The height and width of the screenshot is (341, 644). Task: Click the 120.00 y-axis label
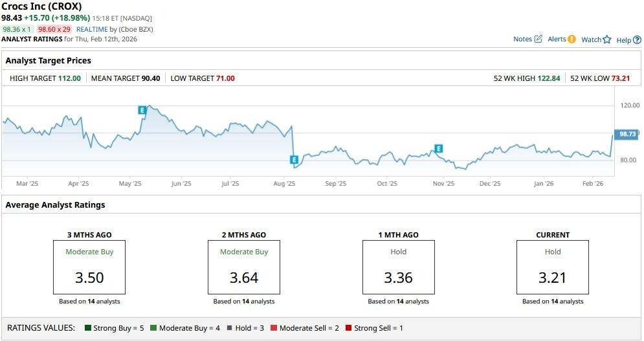(x=630, y=105)
